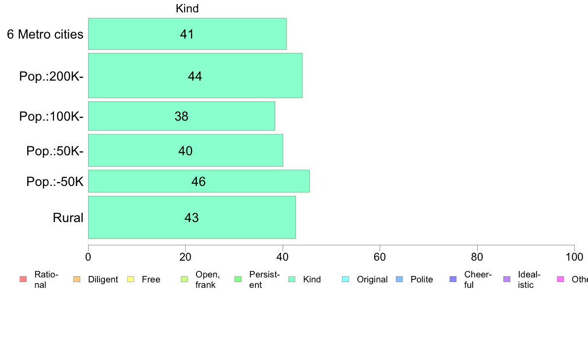Screen dimensions: 588x364
Task: Click the Kind legend color swatch
Action: (292, 279)
